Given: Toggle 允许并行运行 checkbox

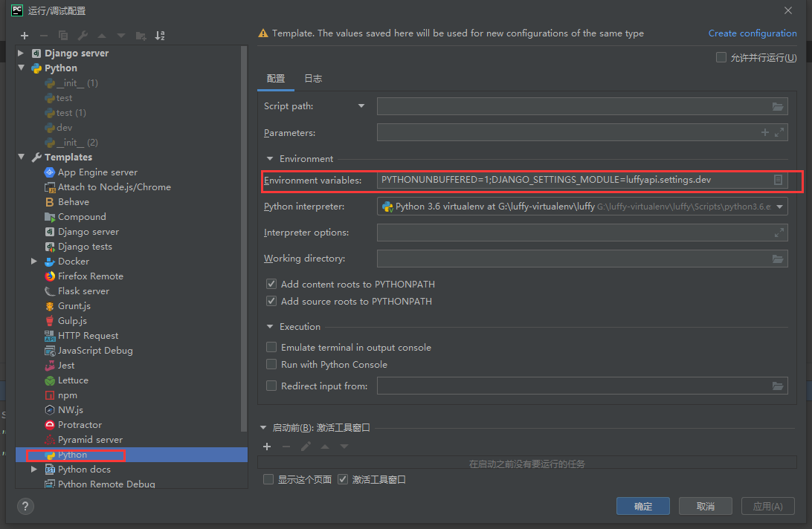Looking at the screenshot, I should (721, 57).
